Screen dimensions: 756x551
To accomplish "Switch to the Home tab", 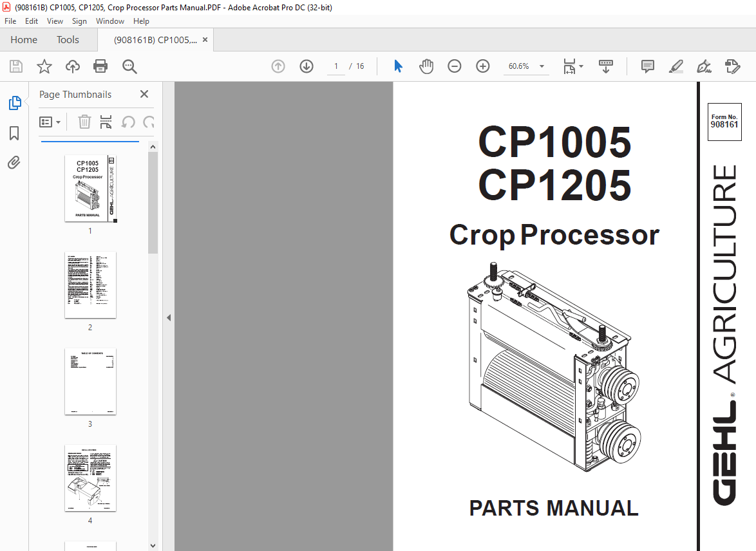I will tap(24, 39).
